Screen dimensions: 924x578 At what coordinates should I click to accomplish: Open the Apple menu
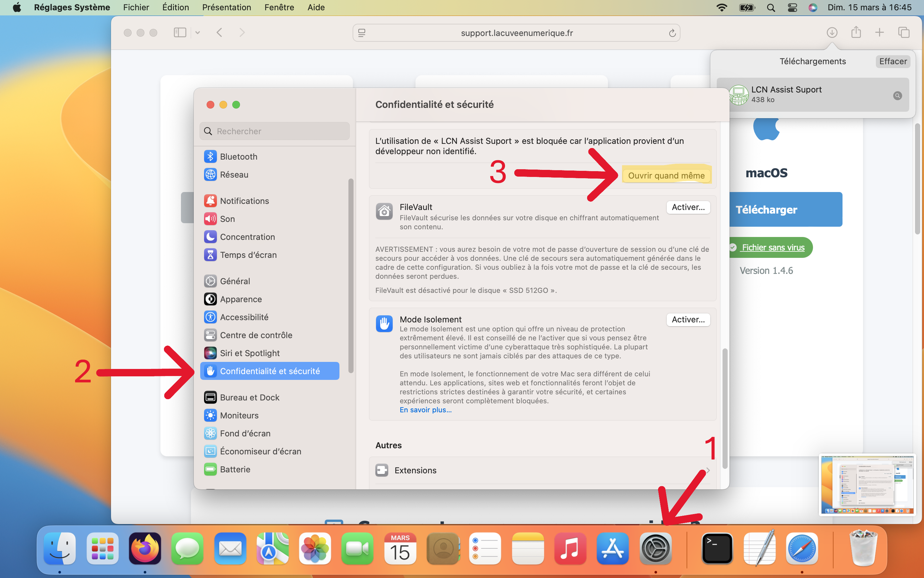[17, 7]
